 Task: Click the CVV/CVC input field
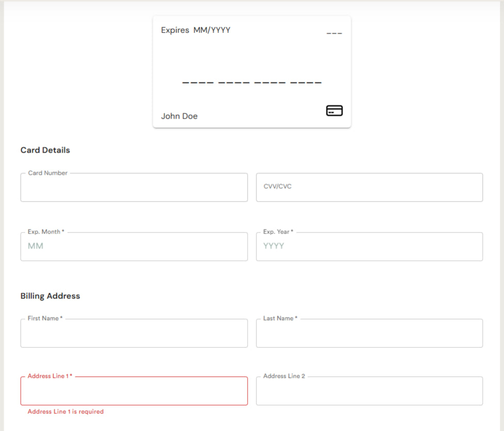coord(369,188)
